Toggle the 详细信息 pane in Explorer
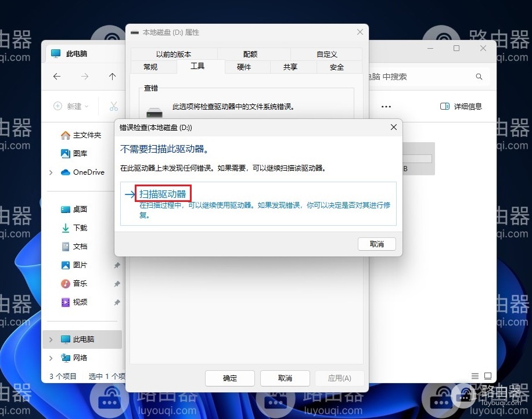This screenshot has height=419, width=532. point(461,106)
